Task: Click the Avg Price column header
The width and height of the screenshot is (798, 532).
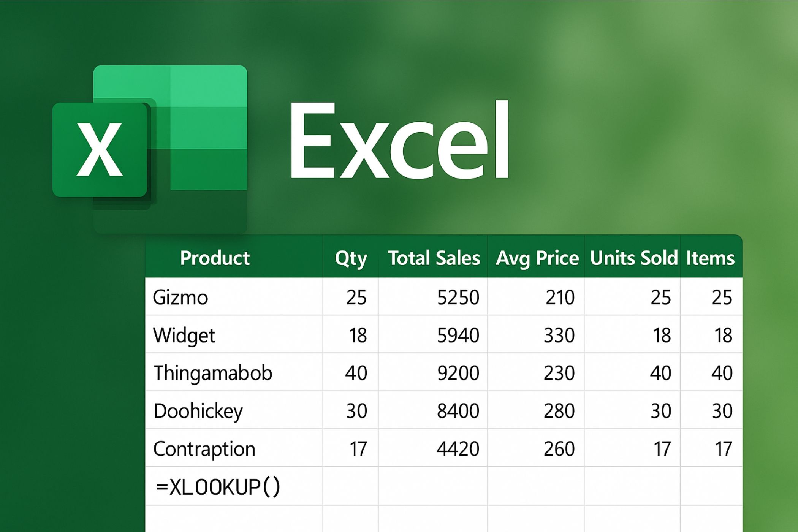Action: pyautogui.click(x=537, y=258)
